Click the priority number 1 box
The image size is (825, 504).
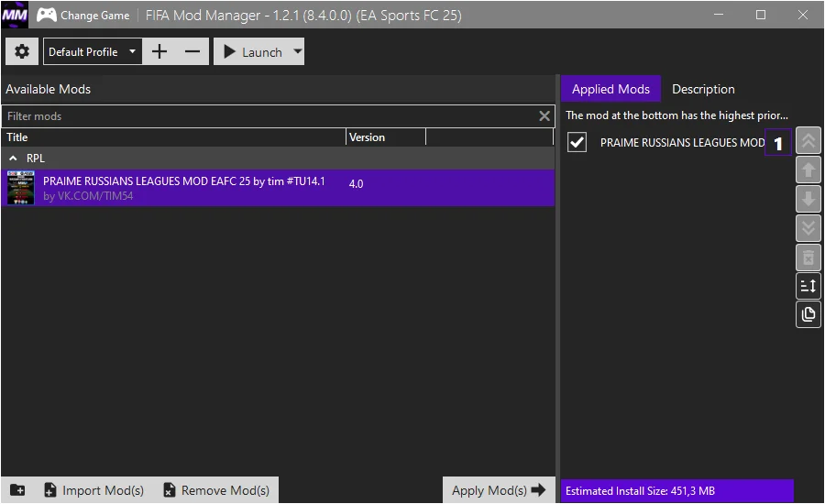pos(778,143)
